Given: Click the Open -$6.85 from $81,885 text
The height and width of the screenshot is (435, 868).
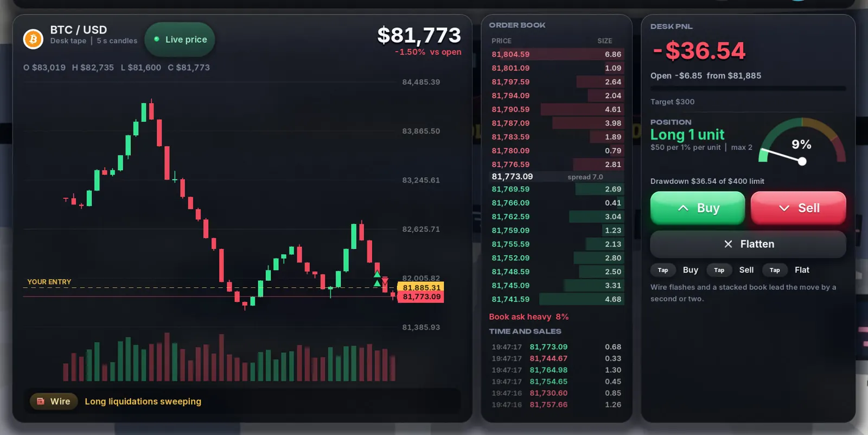Looking at the screenshot, I should coord(706,76).
